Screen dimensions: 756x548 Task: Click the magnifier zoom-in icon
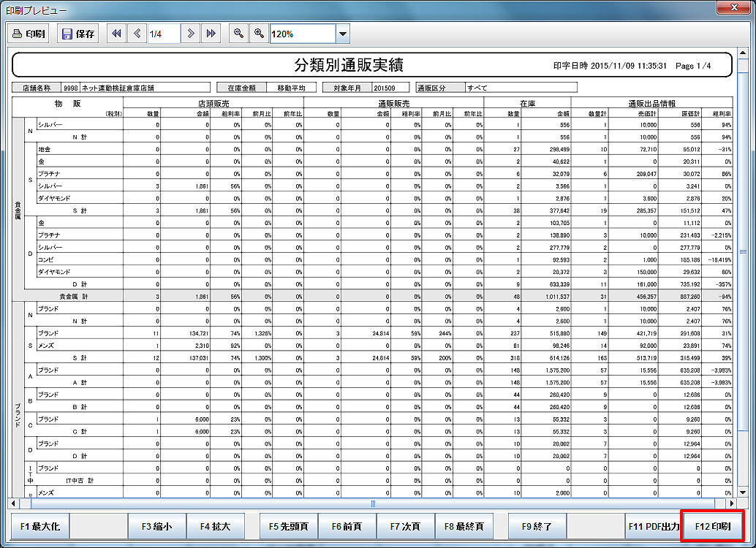point(258,34)
